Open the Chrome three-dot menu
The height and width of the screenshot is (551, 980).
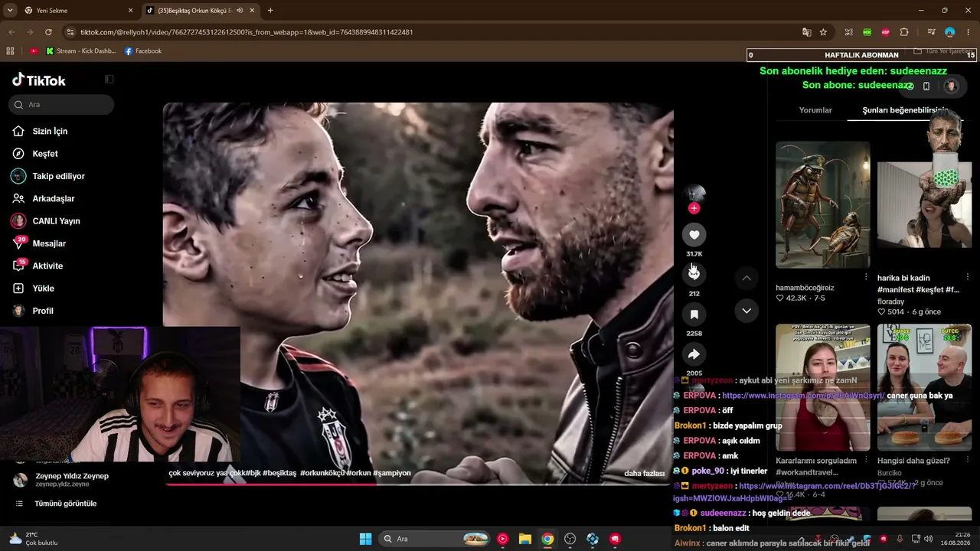968,32
